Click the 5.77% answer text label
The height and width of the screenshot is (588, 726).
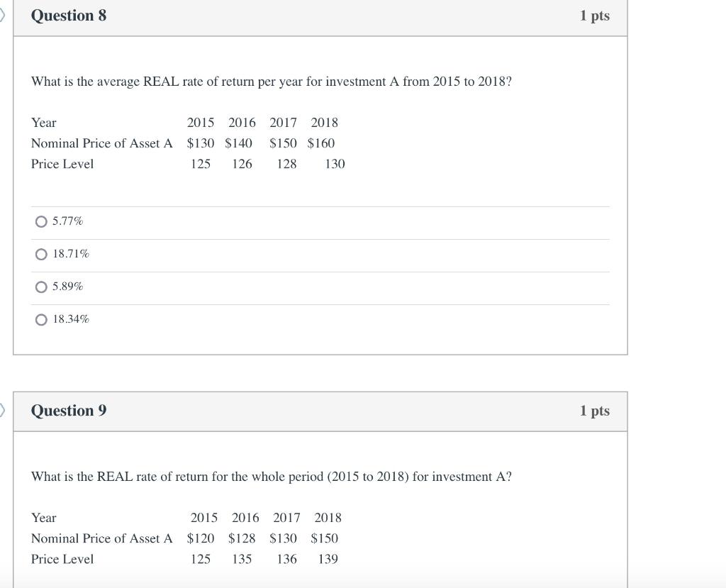pos(67,221)
